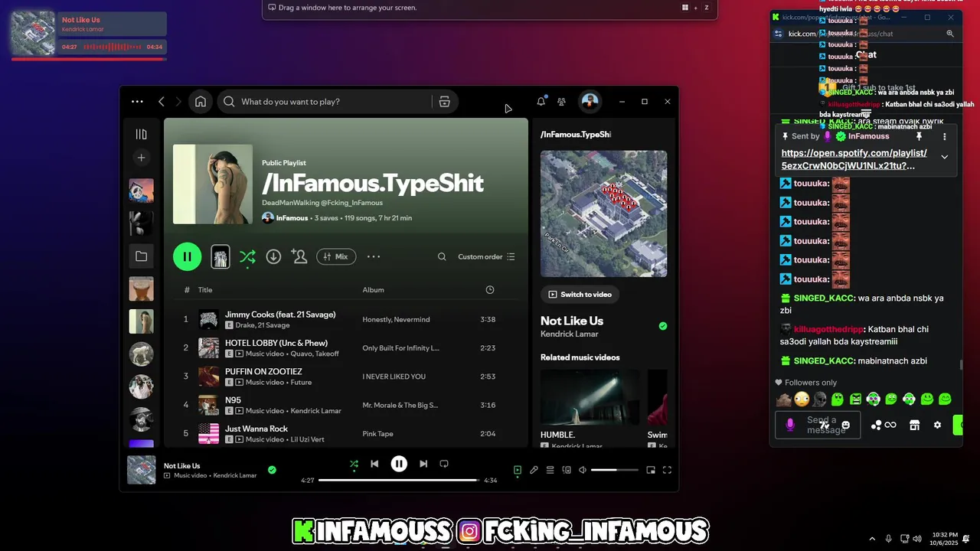The width and height of the screenshot is (980, 551).
Task: Download the playlist
Action: click(273, 256)
